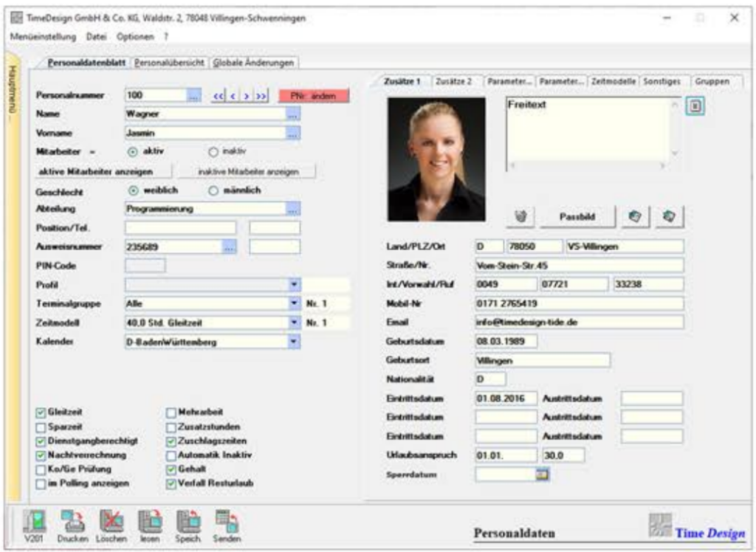
Task: Click the trash icon left of Passbild
Action: (520, 218)
